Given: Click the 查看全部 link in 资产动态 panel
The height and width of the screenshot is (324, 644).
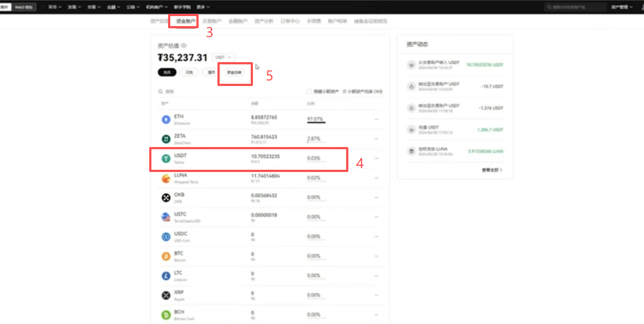Looking at the screenshot, I should [492, 170].
